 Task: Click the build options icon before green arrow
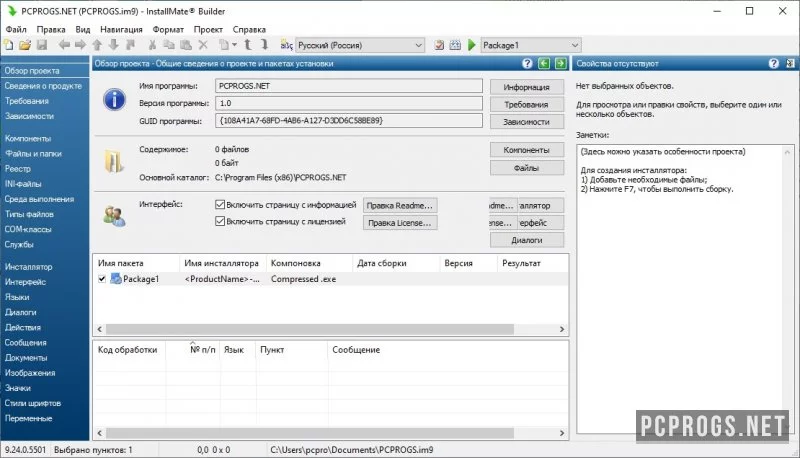point(455,45)
